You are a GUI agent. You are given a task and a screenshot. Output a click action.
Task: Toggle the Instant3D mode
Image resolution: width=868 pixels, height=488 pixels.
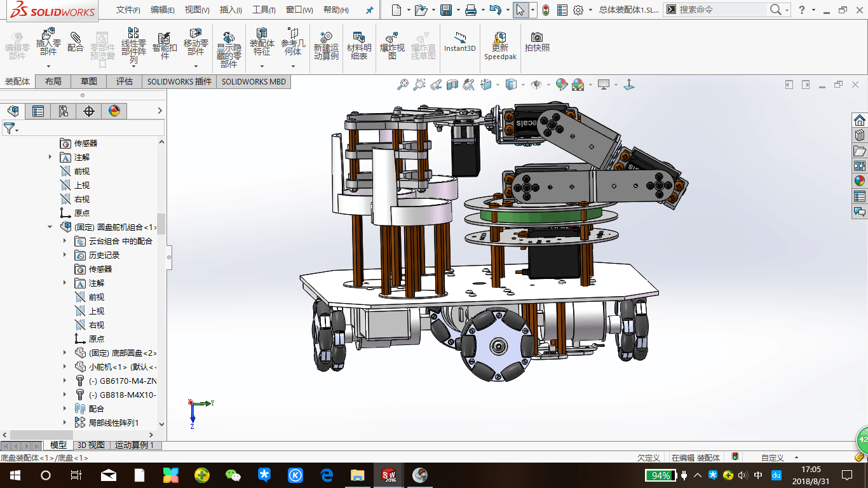tap(459, 41)
